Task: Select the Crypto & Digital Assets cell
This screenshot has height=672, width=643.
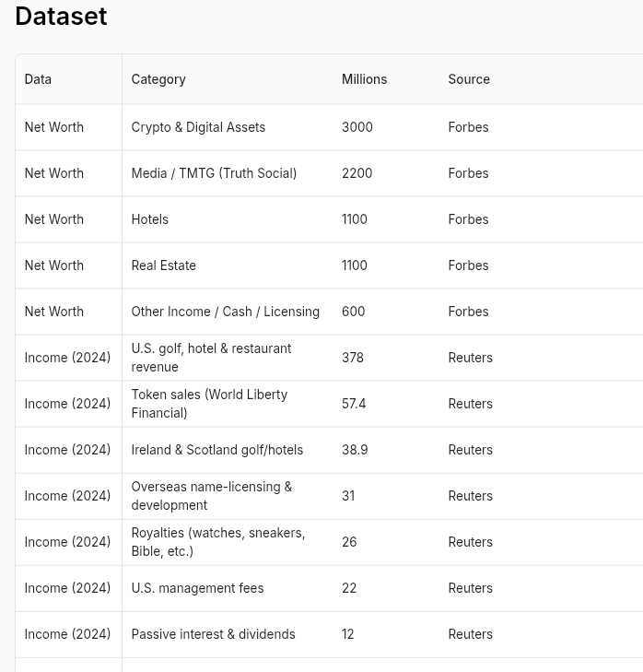Action: [x=228, y=127]
